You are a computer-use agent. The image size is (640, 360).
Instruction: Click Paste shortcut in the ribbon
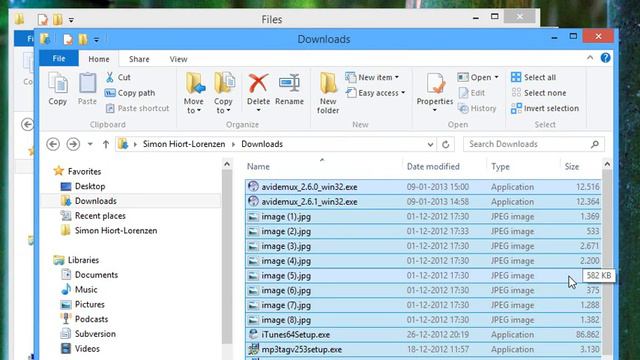138,108
